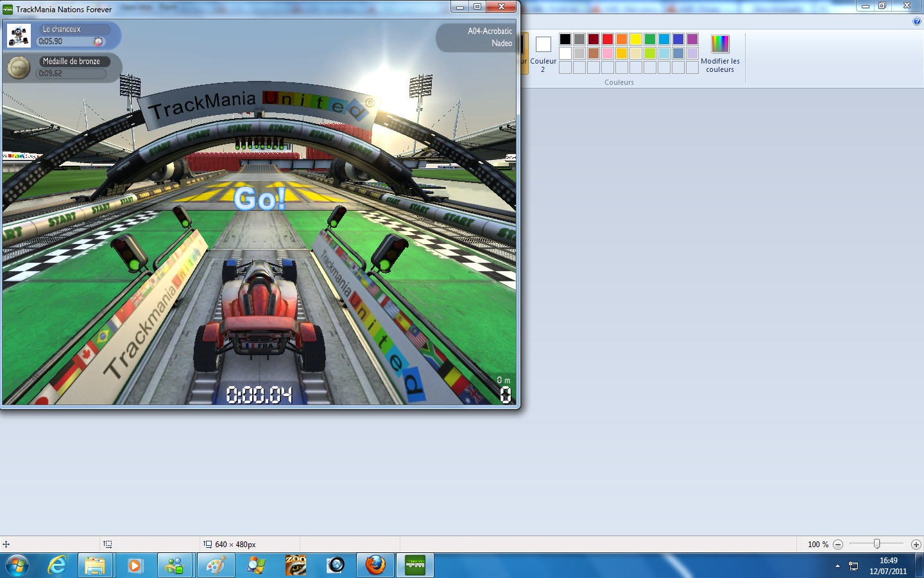Open Firefox from the taskbar
Screen dimensions: 924x578
tap(375, 565)
